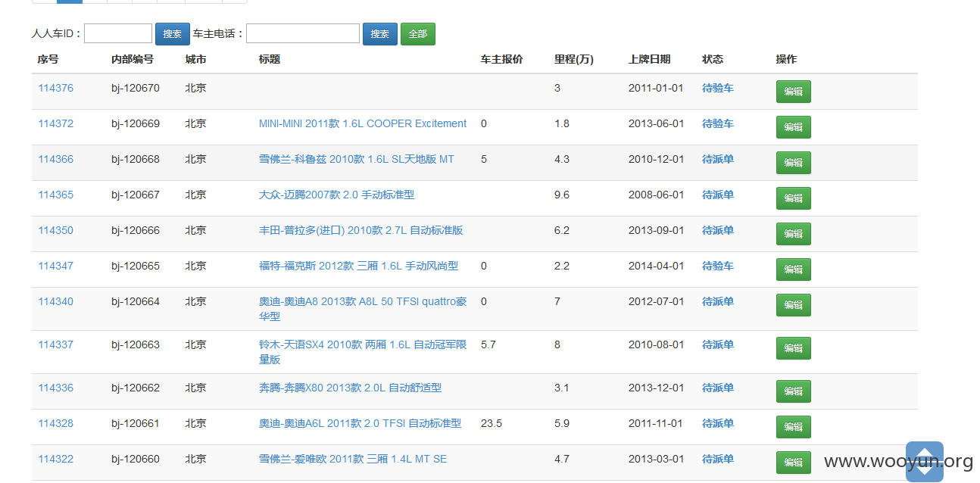This screenshot has width=980, height=483.
Task: Open 雪佛兰-爱唯欧 2011款 title link
Action: [353, 459]
